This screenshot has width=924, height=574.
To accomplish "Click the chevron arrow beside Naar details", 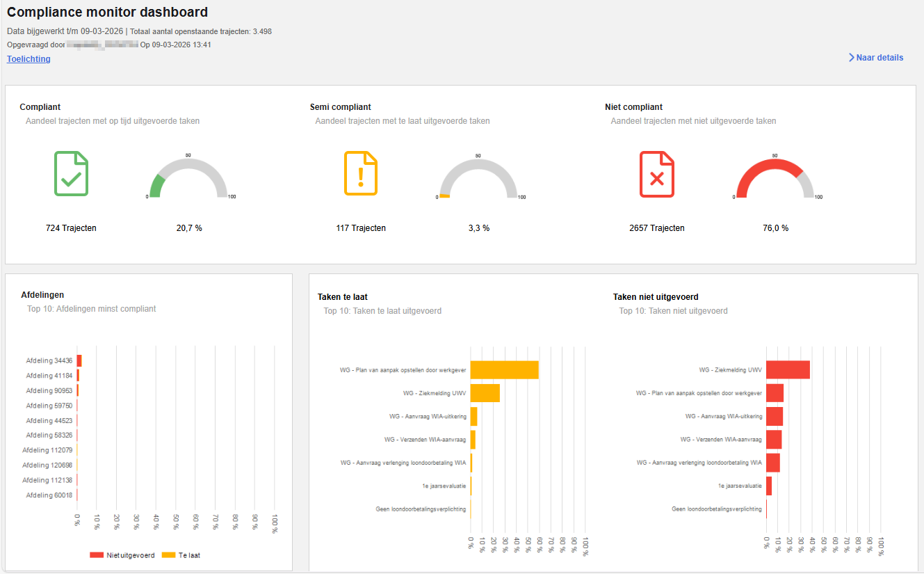I will 851,58.
